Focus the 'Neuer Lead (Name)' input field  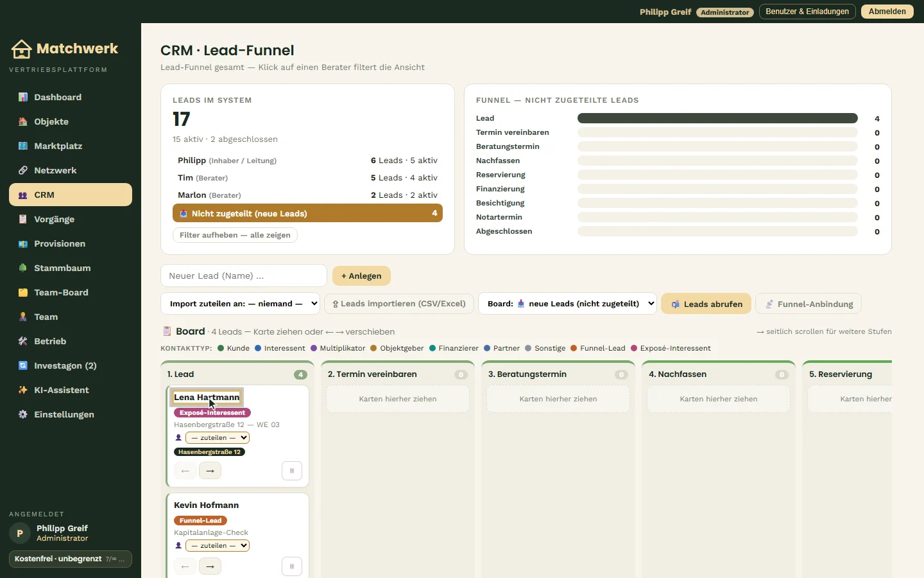click(x=244, y=276)
